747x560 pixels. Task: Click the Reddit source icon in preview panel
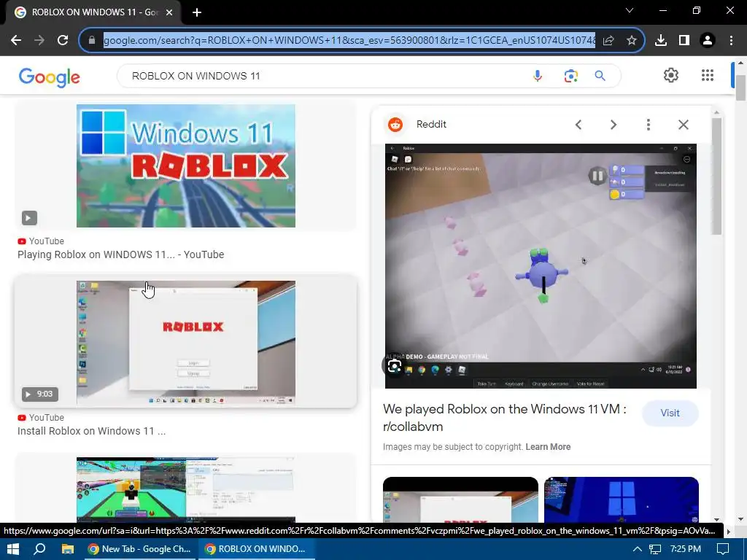click(x=395, y=124)
